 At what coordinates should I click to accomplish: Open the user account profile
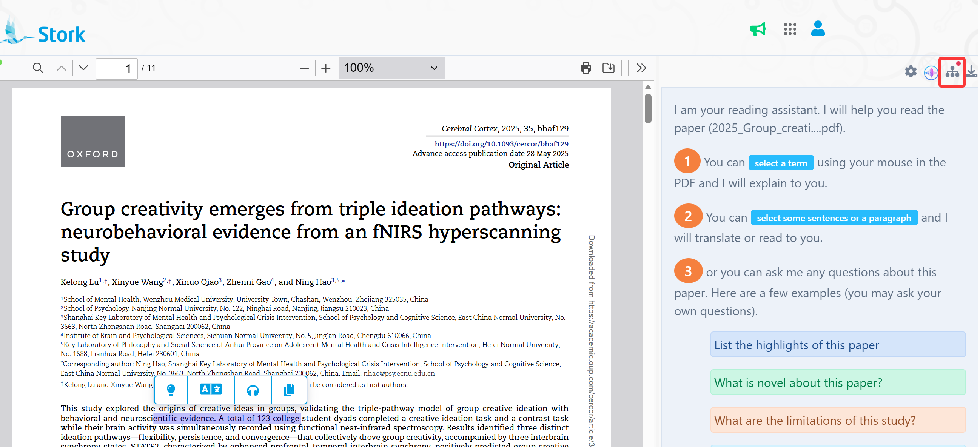click(x=818, y=29)
